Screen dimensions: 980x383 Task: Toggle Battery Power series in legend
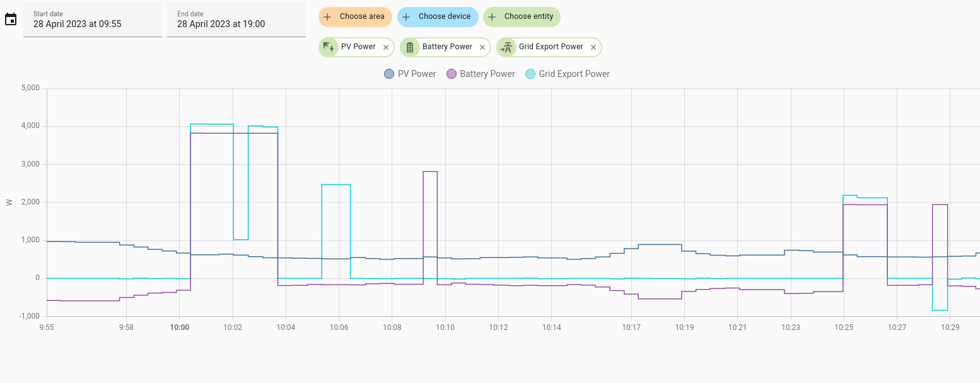click(481, 74)
